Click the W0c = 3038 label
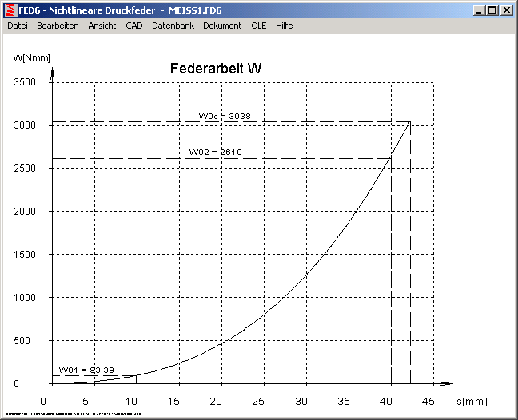 pyautogui.click(x=225, y=116)
